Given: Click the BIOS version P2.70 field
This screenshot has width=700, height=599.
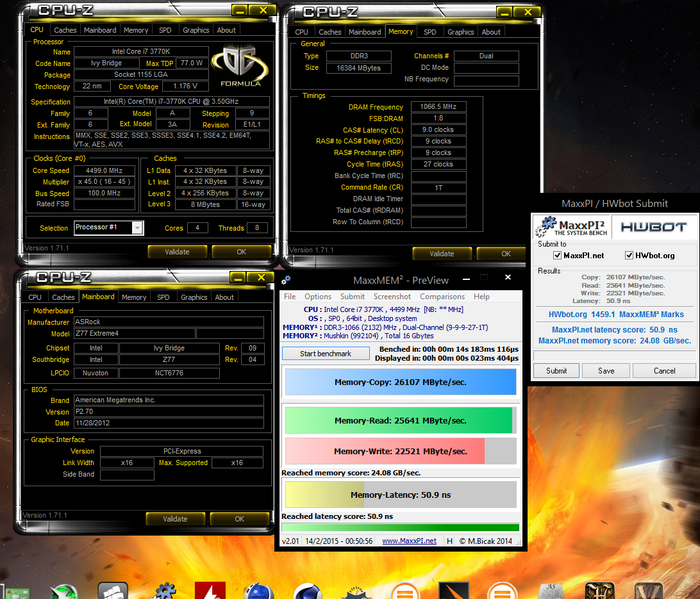Looking at the screenshot, I should (169, 411).
